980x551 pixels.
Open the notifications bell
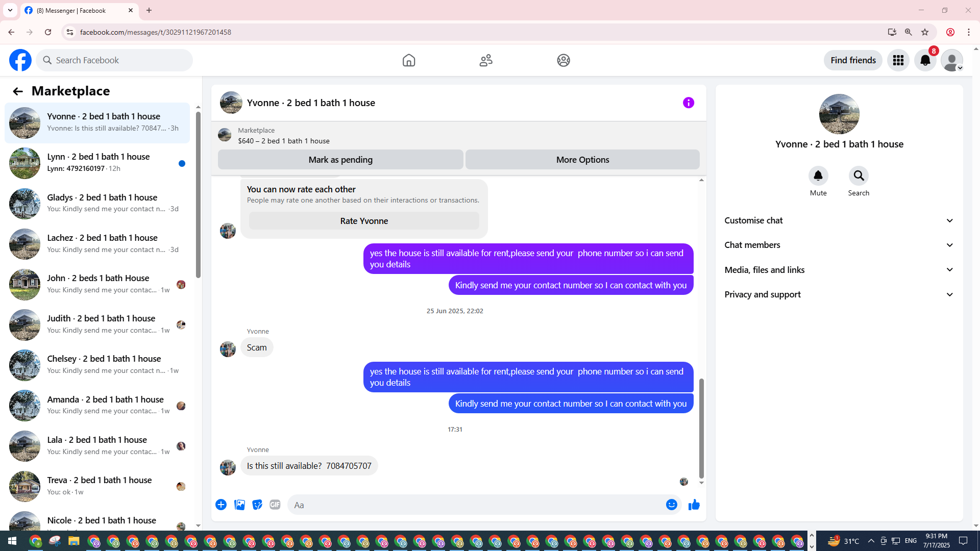925,60
